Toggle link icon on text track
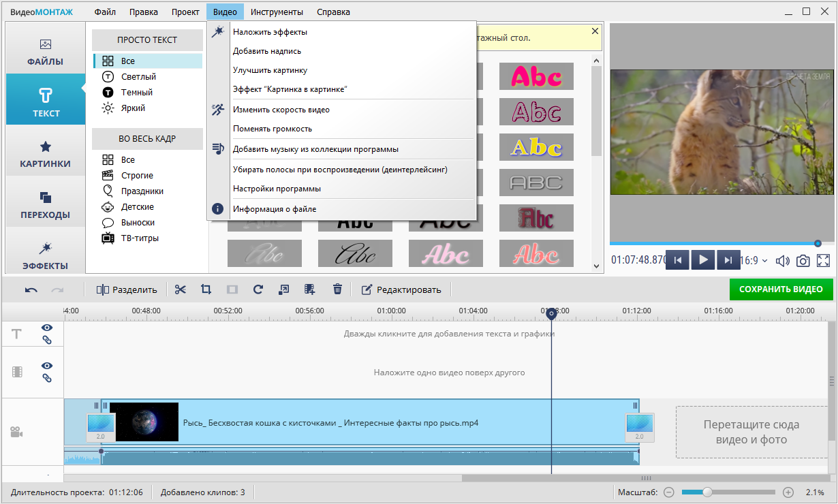Image resolution: width=838 pixels, height=504 pixels. click(47, 339)
